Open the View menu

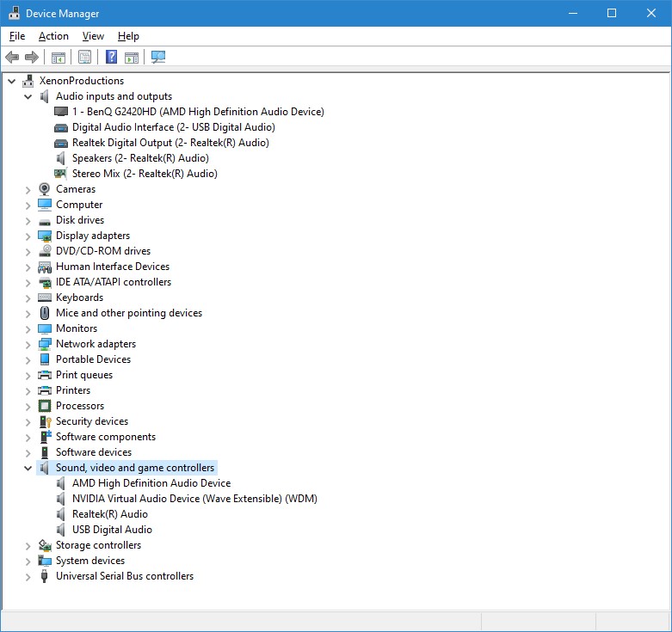(x=93, y=36)
